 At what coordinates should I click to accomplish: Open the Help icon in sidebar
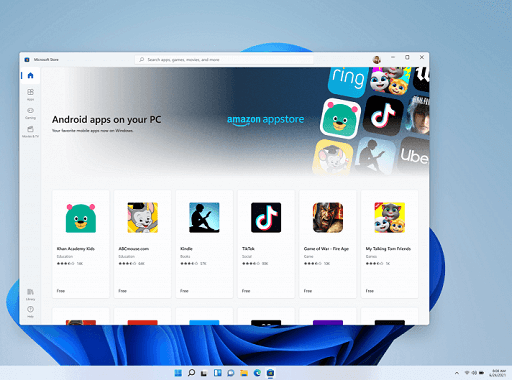pyautogui.click(x=30, y=311)
